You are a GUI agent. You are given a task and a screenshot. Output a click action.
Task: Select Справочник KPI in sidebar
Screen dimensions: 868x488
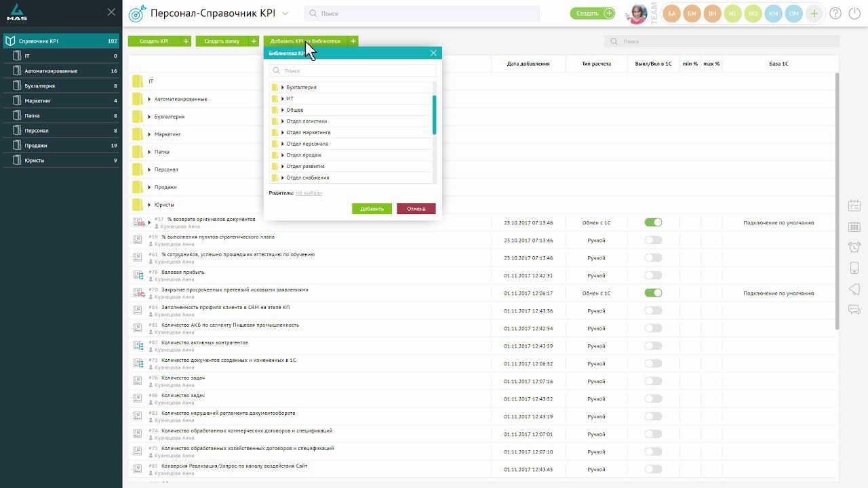point(61,41)
